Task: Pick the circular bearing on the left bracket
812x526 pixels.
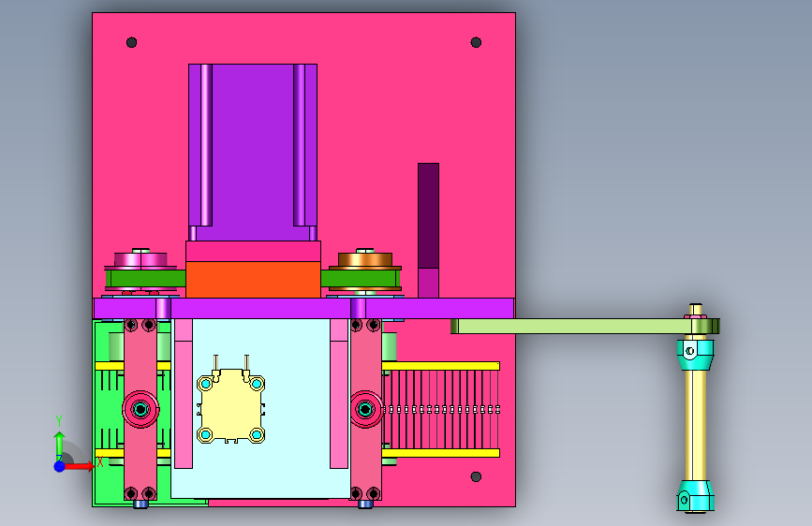Action: pos(140,410)
